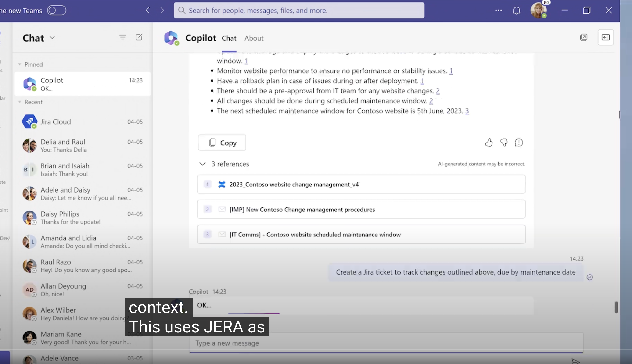Click citation 1 after rollback plan bullet
Screen dimensions: 632x364
click(x=422, y=81)
